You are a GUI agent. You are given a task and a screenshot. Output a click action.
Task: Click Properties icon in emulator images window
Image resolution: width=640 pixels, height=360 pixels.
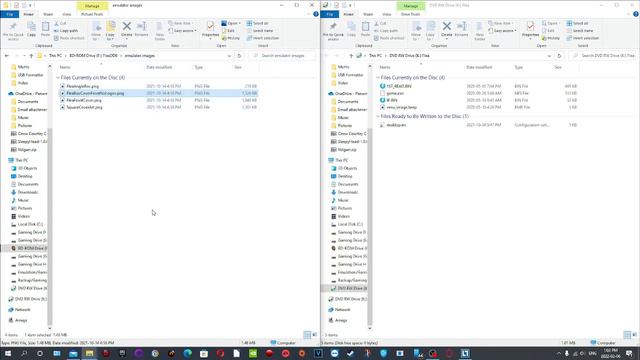(210, 27)
